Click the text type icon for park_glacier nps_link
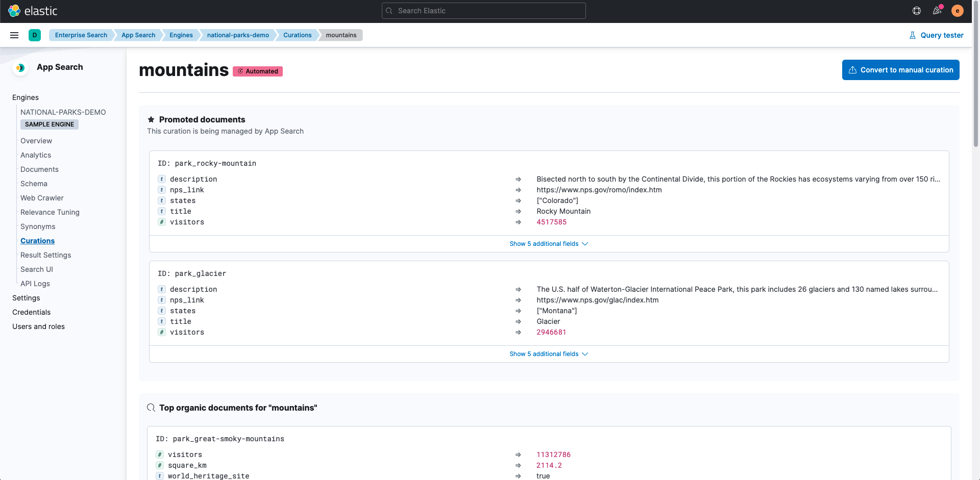The width and height of the screenshot is (980, 480). pos(162,300)
